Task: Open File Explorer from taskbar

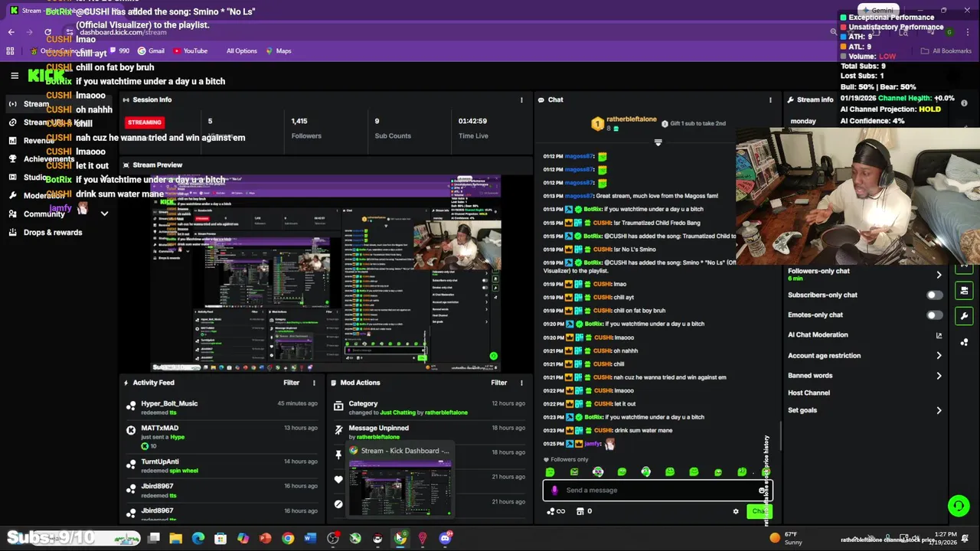Action: click(176, 539)
